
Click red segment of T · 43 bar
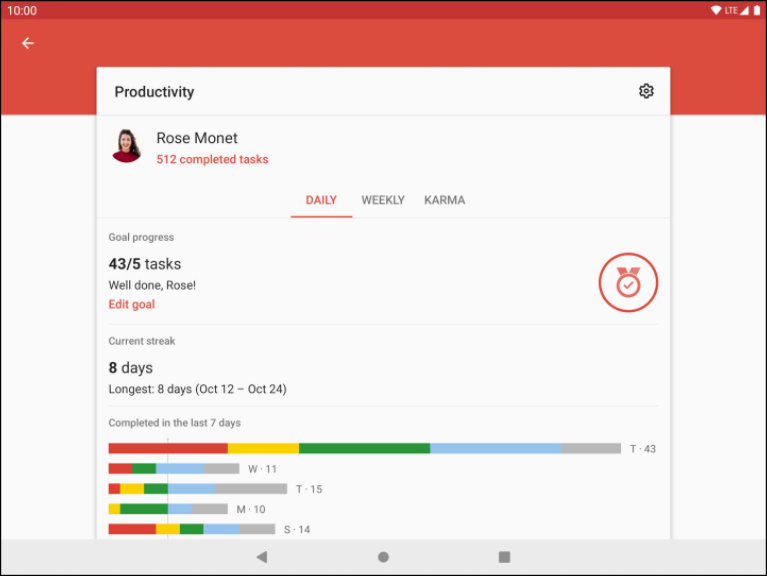point(168,448)
